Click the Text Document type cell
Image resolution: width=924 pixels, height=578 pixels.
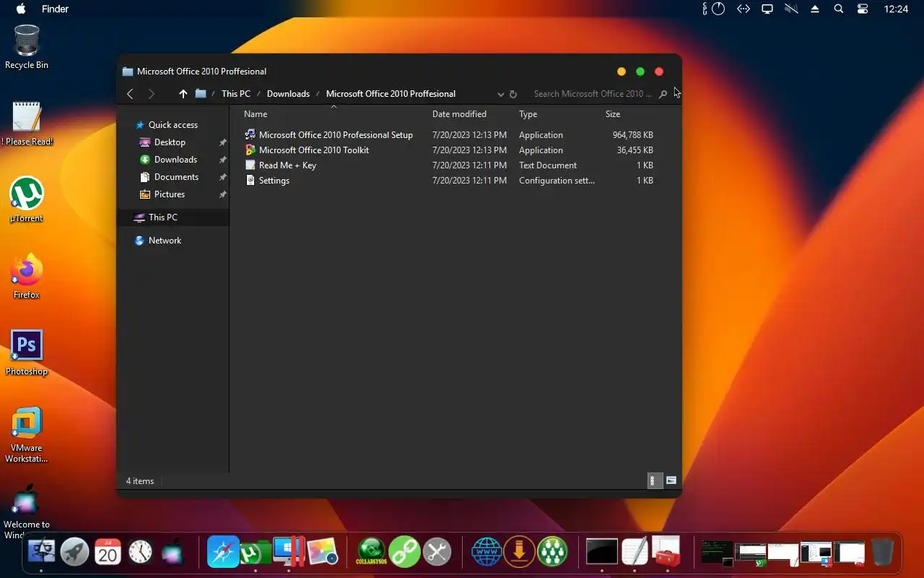[x=548, y=165]
